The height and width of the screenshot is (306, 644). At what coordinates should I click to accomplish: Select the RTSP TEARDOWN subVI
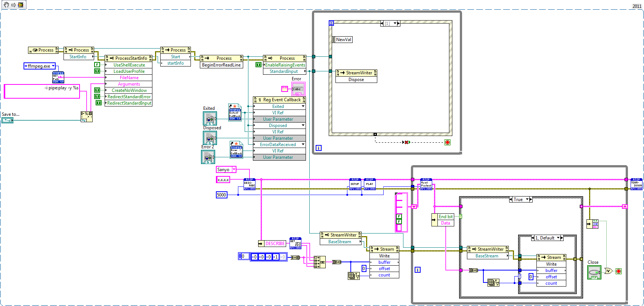pos(637,184)
